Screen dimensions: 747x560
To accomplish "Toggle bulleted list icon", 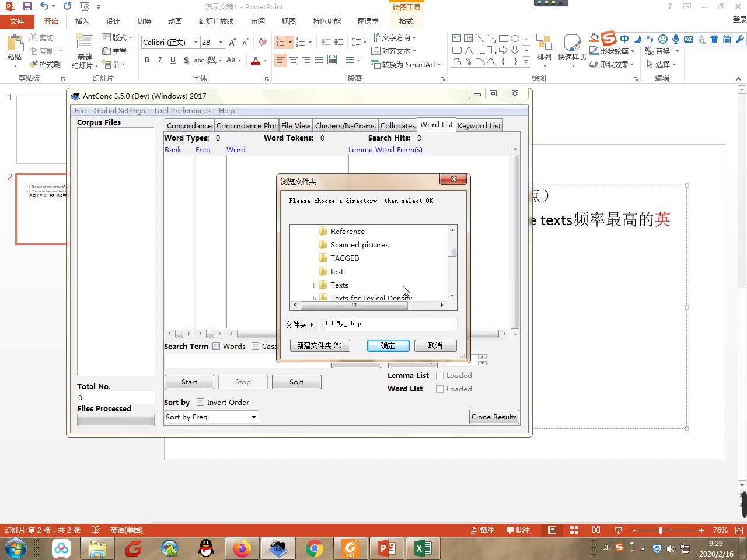I will tap(281, 42).
